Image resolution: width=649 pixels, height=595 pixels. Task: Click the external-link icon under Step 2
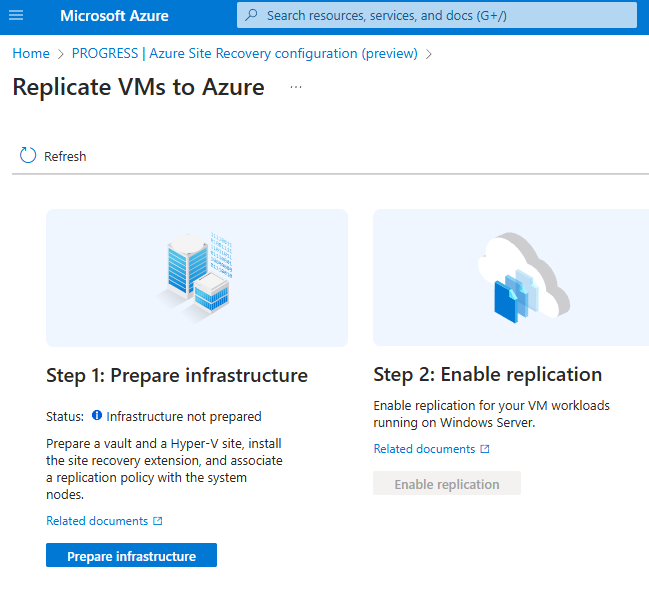(x=485, y=449)
